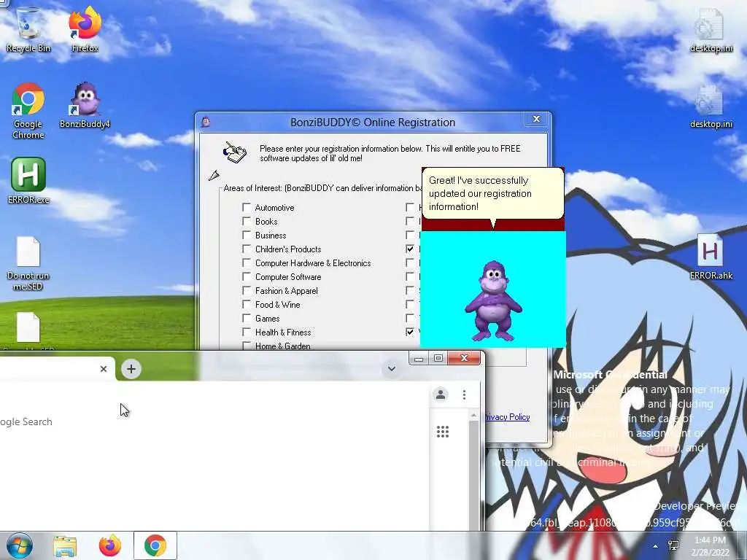Expand the Chrome tab search chevron

point(392,368)
